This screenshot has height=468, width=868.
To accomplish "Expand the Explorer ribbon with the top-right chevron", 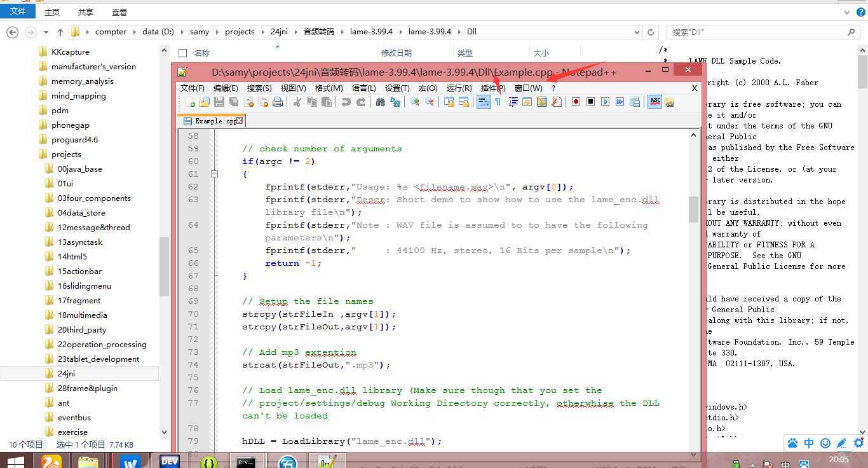I will click(846, 12).
